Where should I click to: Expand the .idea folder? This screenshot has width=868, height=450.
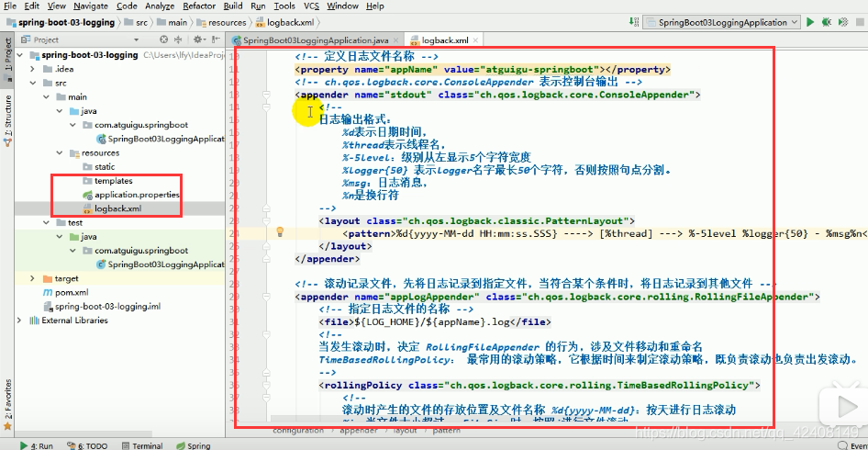[x=33, y=69]
